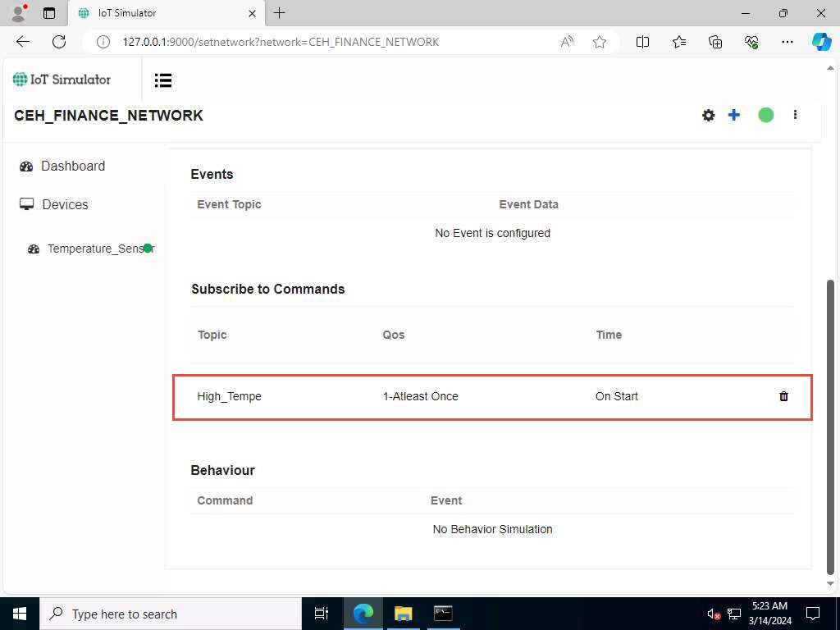Open Devices in the sidebar
Image resolution: width=840 pixels, height=630 pixels.
[65, 204]
